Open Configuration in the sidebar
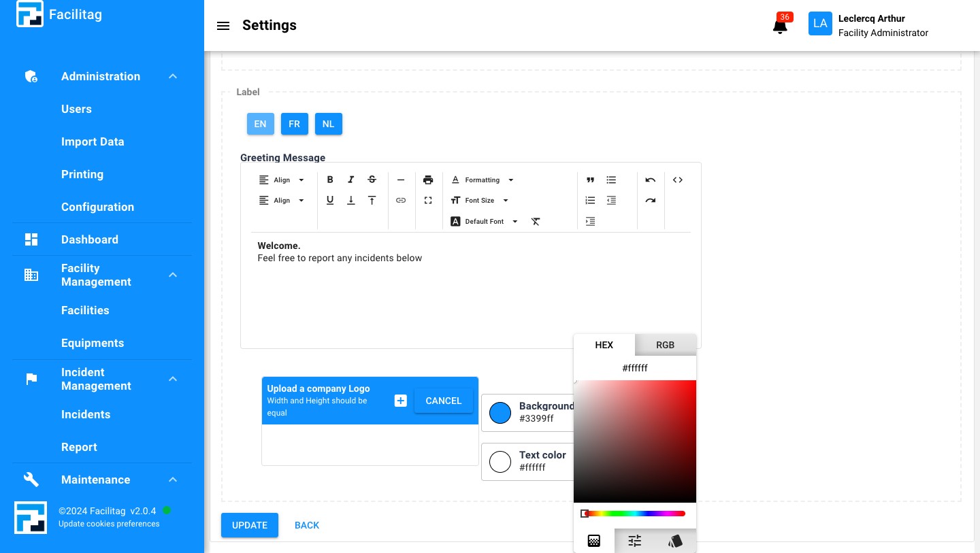This screenshot has height=553, width=980. pos(97,207)
